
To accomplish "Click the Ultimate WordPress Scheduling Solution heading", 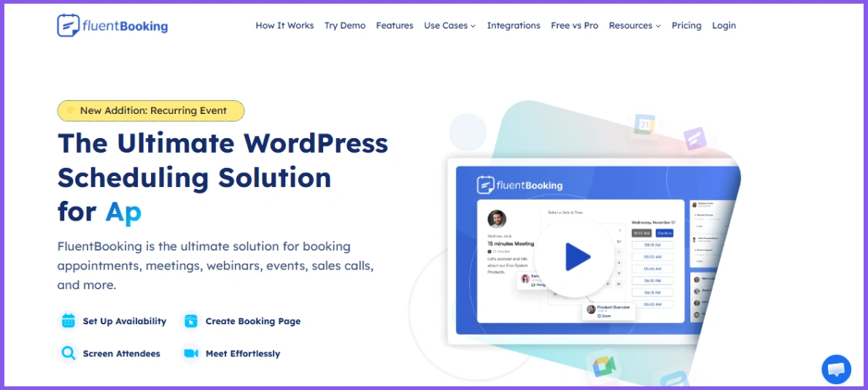I will click(x=223, y=178).
